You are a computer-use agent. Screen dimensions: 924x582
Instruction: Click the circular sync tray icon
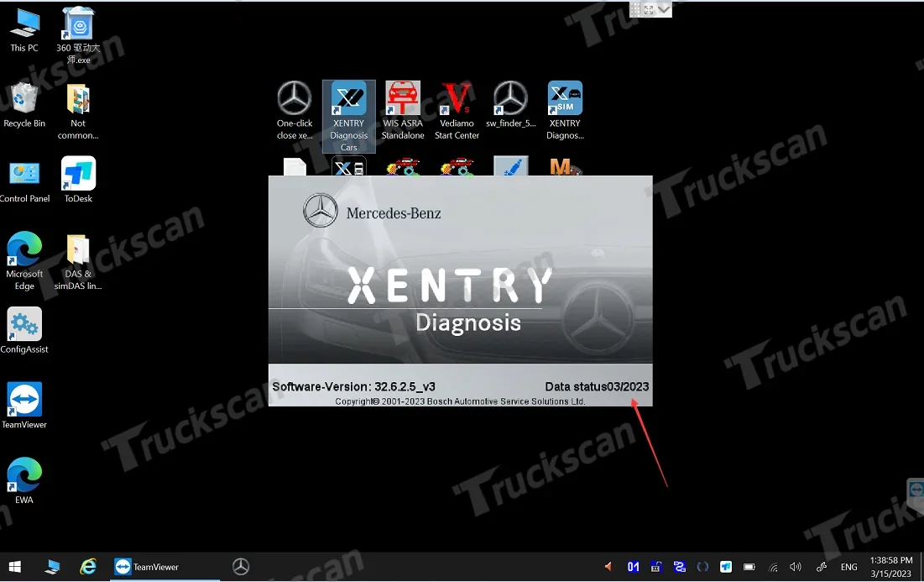702,567
